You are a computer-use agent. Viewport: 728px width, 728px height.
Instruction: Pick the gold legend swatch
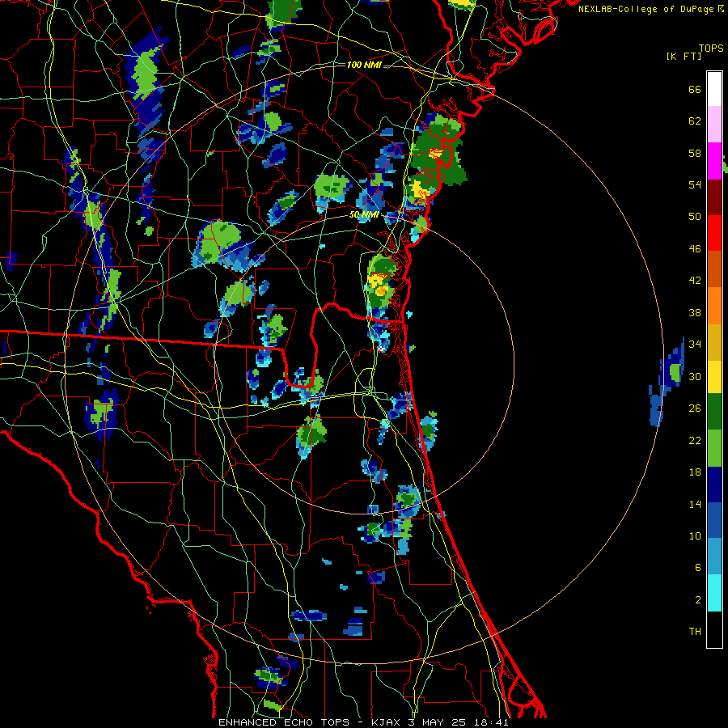pyautogui.click(x=714, y=341)
